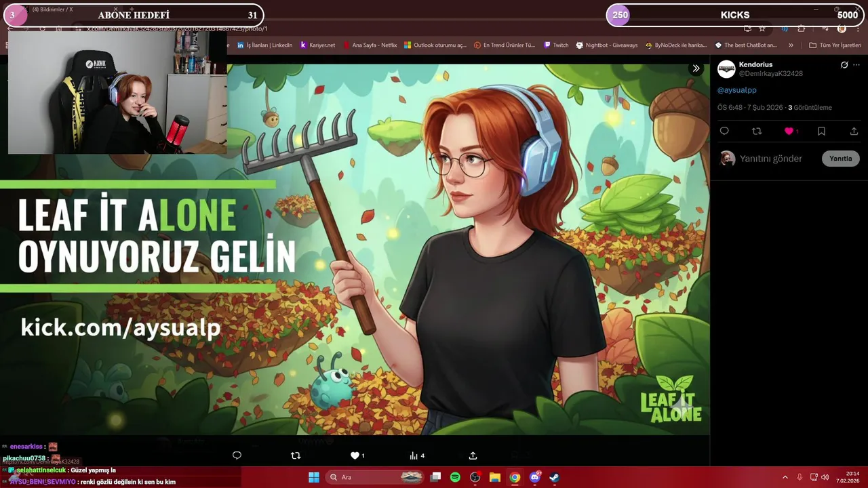Open the @aysualpp mention link
This screenshot has width=868, height=488.
coord(736,90)
